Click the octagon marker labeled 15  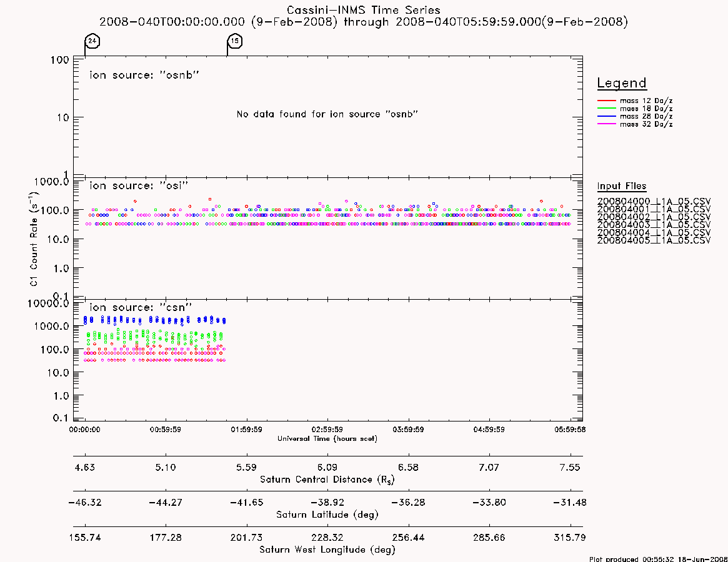235,41
